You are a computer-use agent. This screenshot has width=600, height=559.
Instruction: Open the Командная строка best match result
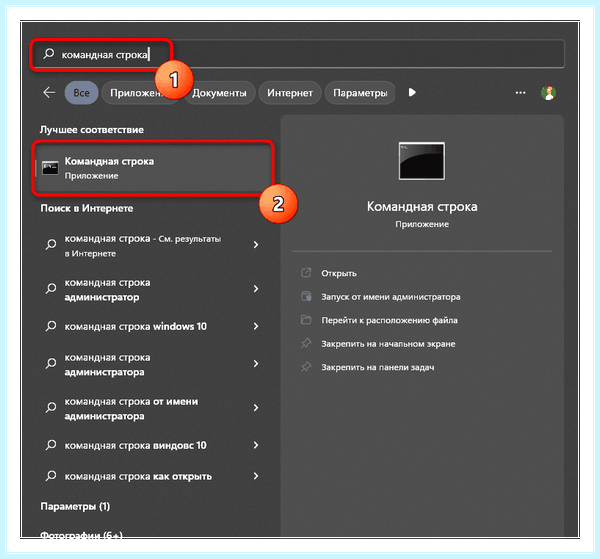(153, 168)
